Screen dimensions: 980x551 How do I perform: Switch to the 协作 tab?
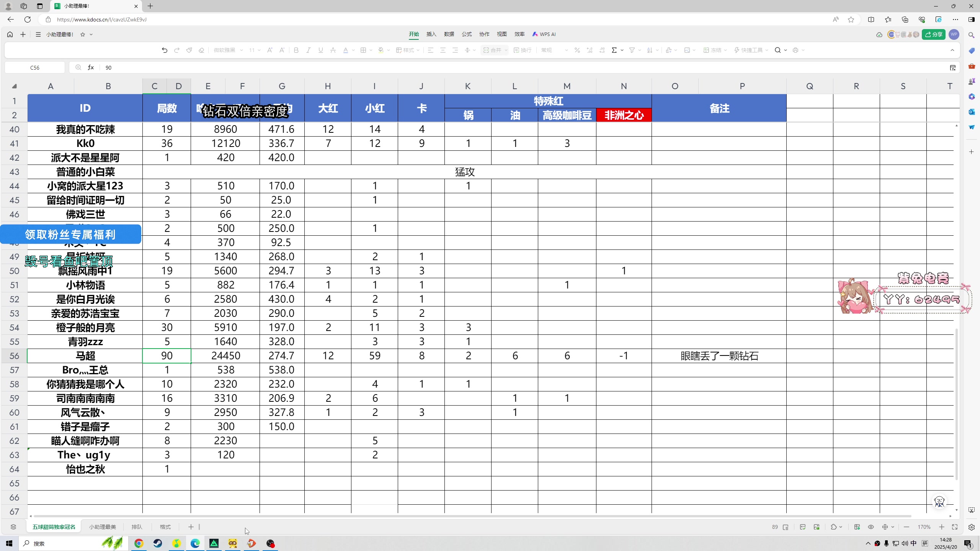(484, 34)
